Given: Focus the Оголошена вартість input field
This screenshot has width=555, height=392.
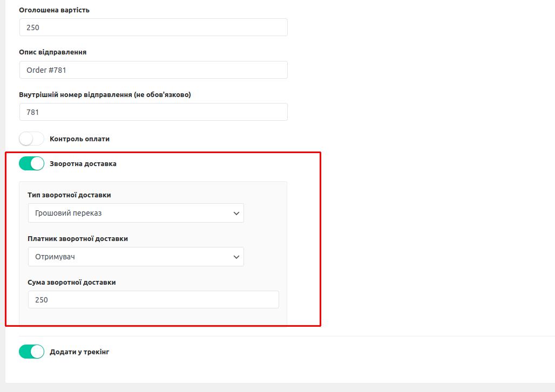Looking at the screenshot, I should (x=153, y=27).
